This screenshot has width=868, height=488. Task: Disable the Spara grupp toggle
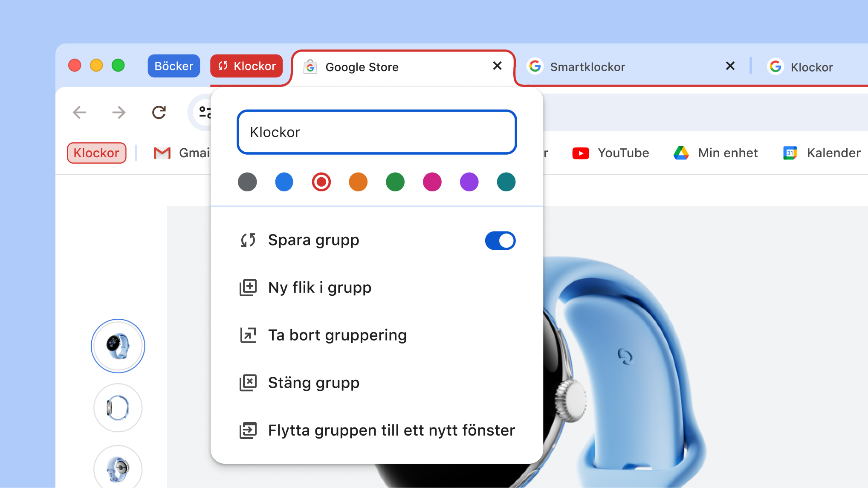(500, 240)
